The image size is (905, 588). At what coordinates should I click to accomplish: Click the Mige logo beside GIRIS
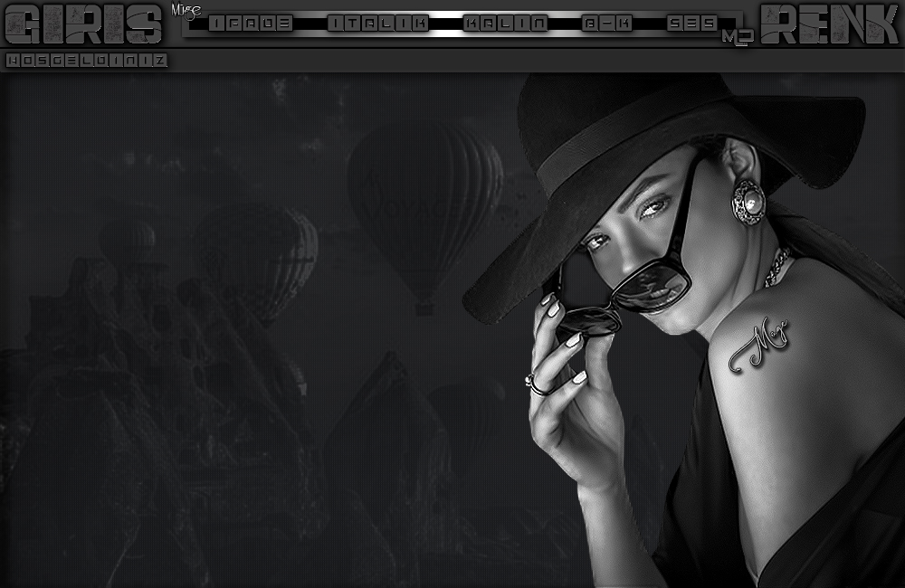(x=186, y=11)
